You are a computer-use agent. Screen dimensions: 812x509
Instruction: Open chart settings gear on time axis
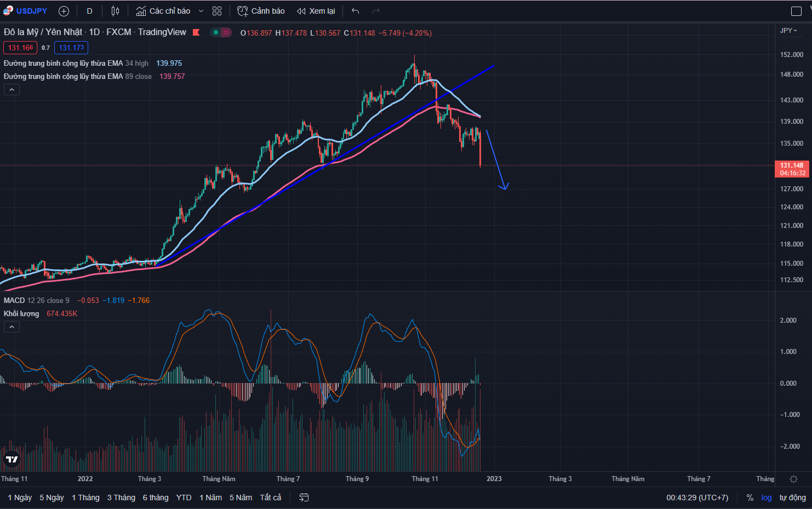(x=793, y=479)
